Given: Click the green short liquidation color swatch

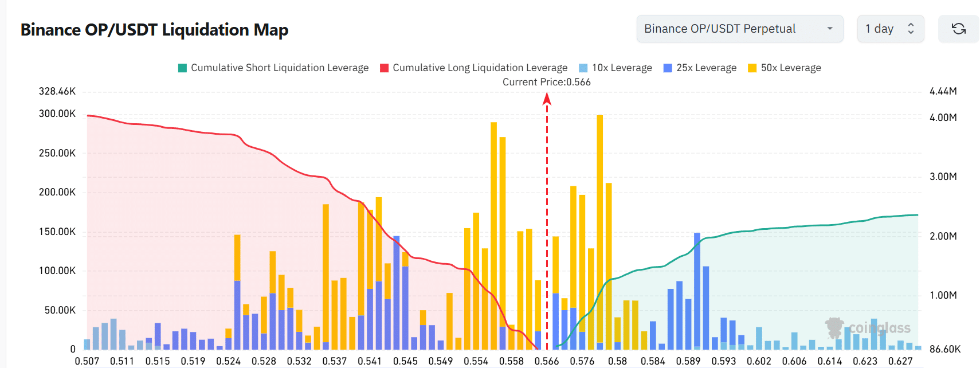Looking at the screenshot, I should (182, 68).
